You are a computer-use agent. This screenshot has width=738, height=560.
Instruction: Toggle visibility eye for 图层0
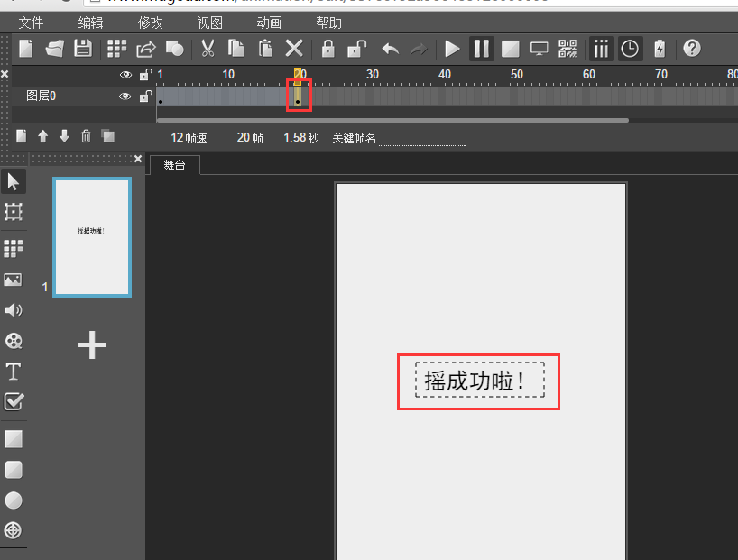[125, 96]
